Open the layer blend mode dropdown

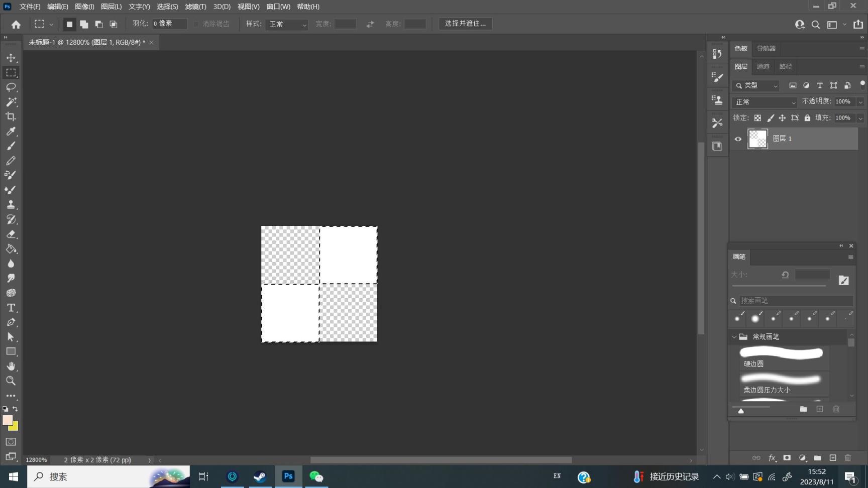click(x=765, y=102)
